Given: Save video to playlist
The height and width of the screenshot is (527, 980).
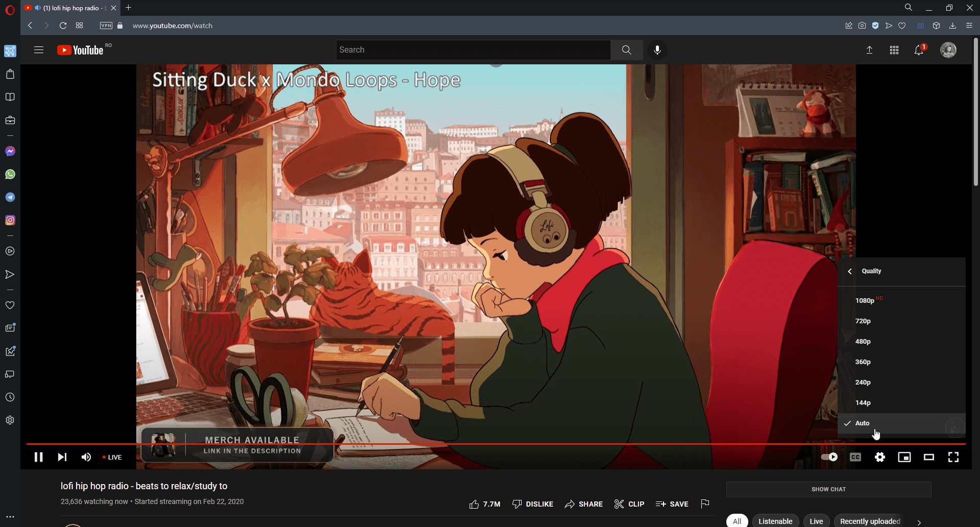Looking at the screenshot, I should coord(672,504).
